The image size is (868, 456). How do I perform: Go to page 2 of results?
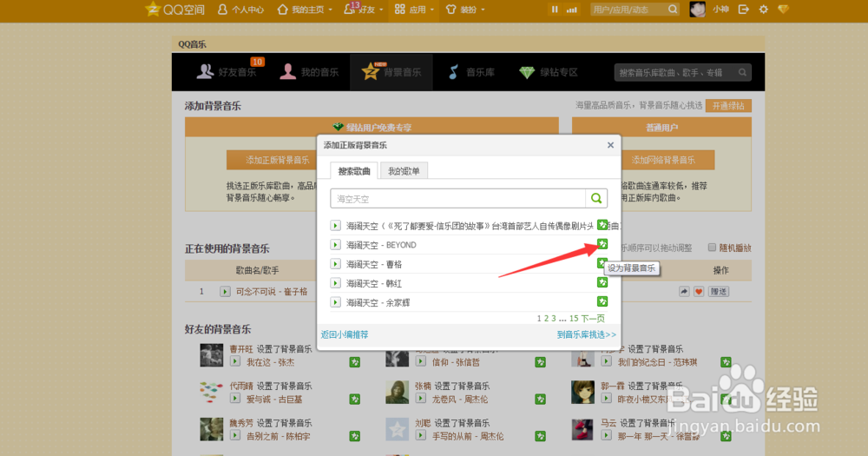(x=546, y=319)
